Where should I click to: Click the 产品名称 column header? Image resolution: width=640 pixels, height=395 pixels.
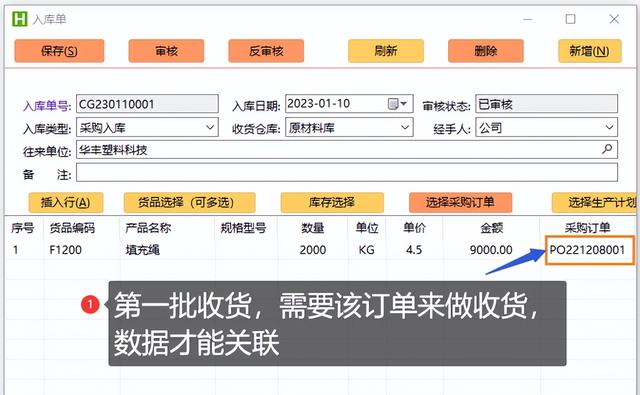pyautogui.click(x=148, y=228)
